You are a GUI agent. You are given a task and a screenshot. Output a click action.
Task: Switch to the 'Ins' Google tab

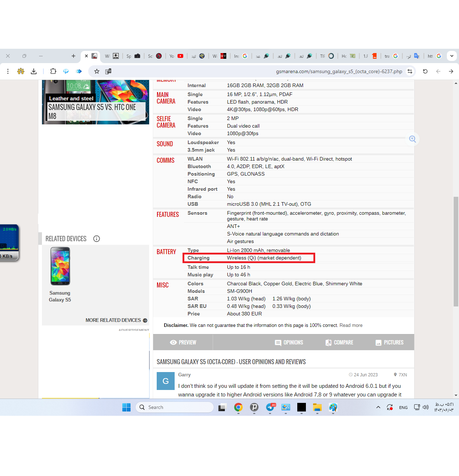point(241,56)
